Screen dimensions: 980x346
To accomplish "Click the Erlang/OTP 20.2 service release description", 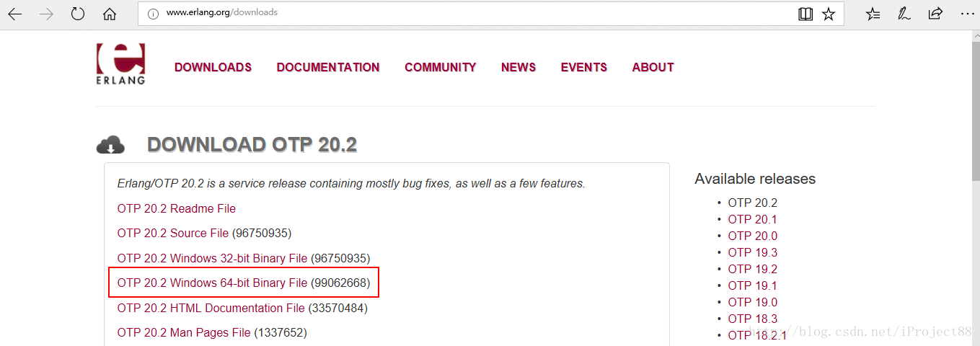I will click(x=351, y=184).
